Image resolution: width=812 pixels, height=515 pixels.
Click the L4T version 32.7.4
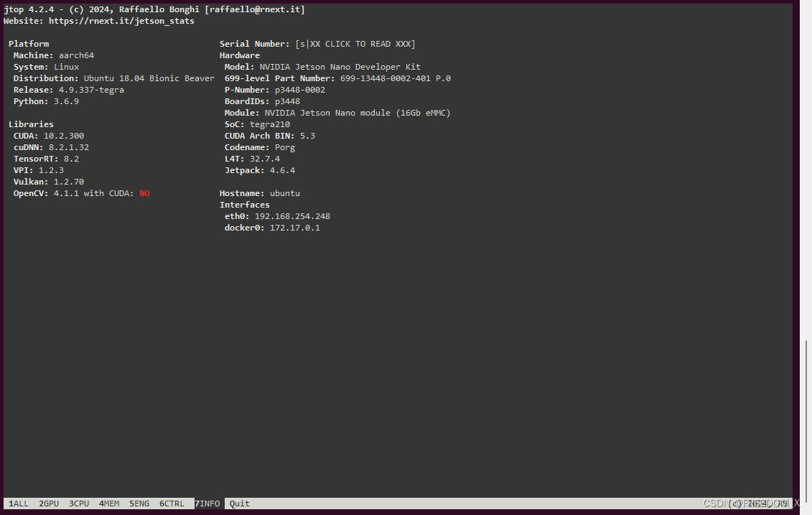(265, 159)
